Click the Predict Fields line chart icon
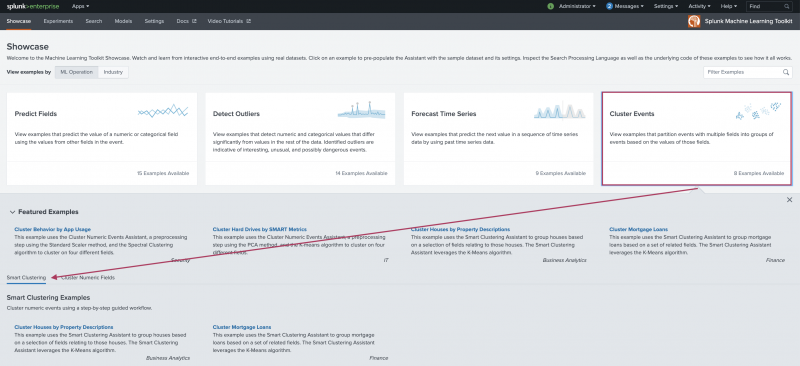800x366 pixels. [163, 110]
